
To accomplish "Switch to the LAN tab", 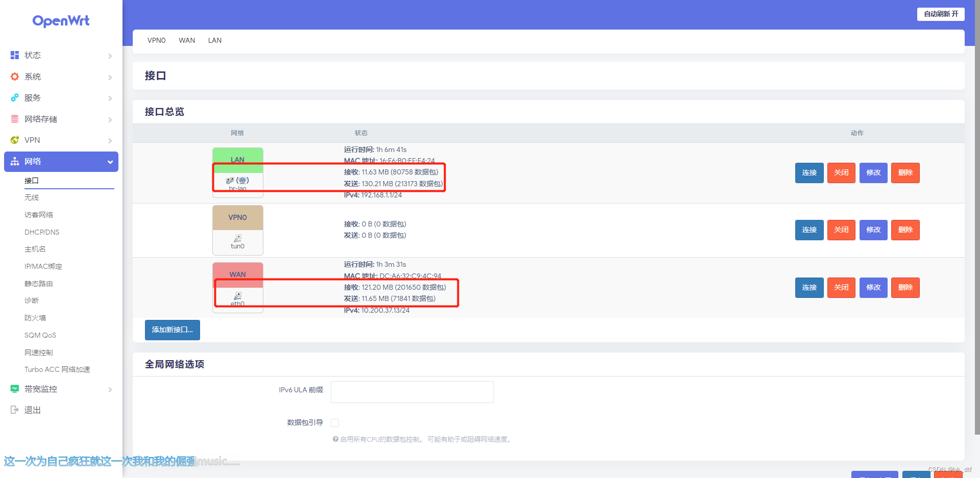I will [215, 40].
